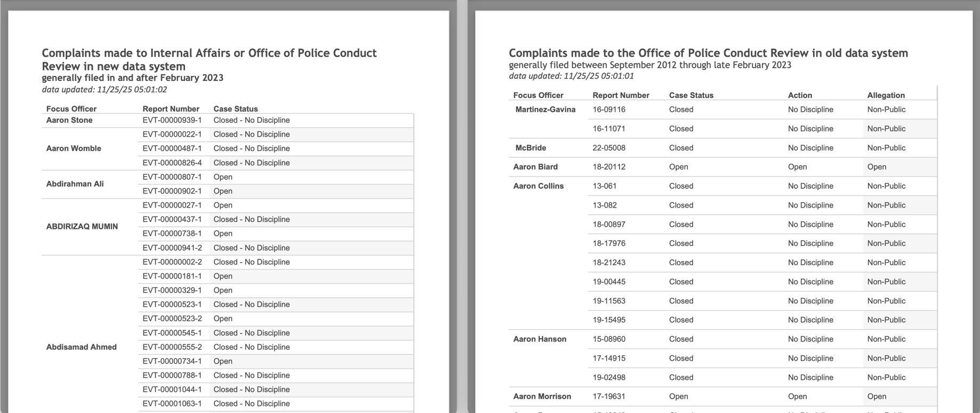
Task: Select officer name Aaron Womble
Action: click(74, 149)
